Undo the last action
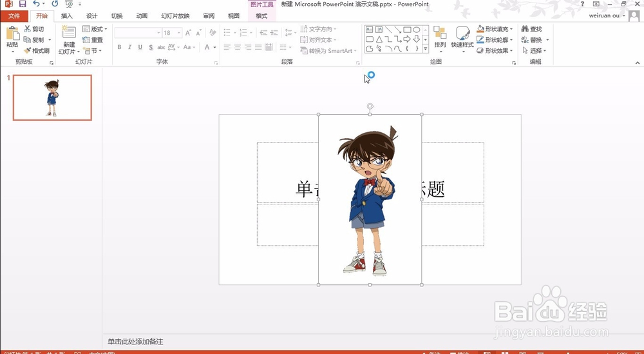644x354 pixels. (x=36, y=4)
